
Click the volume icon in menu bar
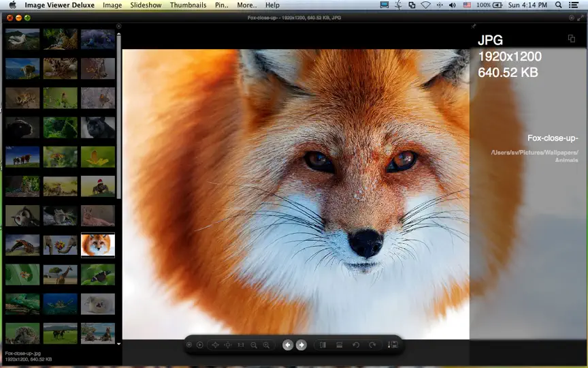[453, 5]
